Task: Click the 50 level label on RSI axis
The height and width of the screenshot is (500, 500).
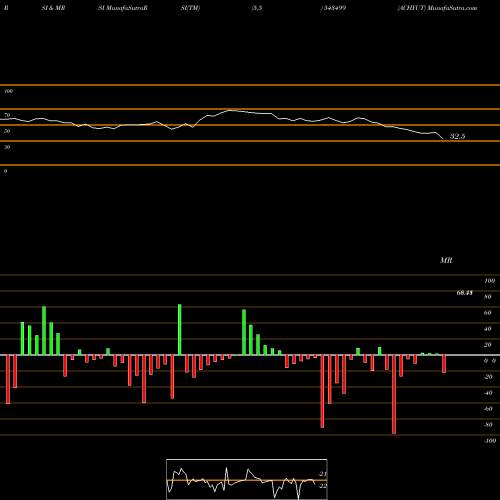Action: pyautogui.click(x=7, y=131)
